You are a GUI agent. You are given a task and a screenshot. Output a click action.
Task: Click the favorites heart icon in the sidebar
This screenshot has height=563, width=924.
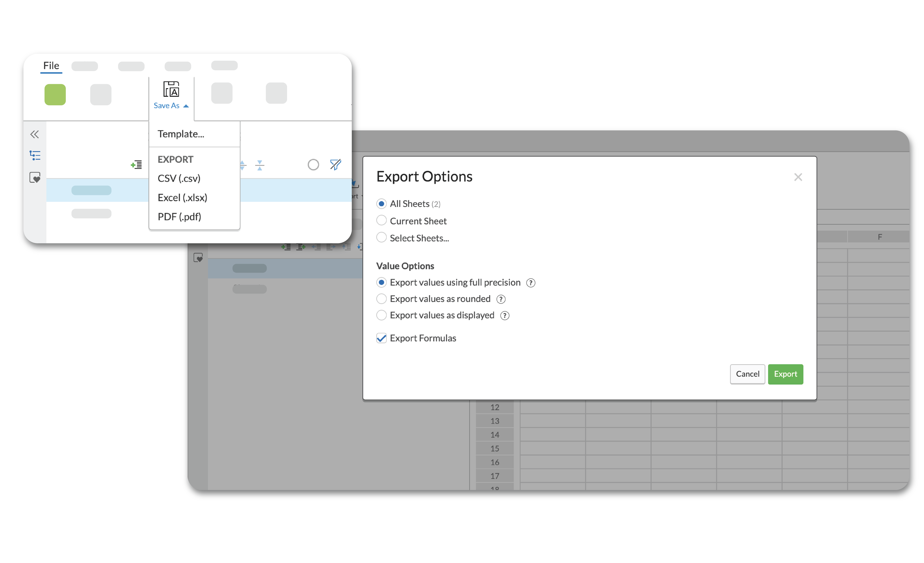pyautogui.click(x=34, y=177)
